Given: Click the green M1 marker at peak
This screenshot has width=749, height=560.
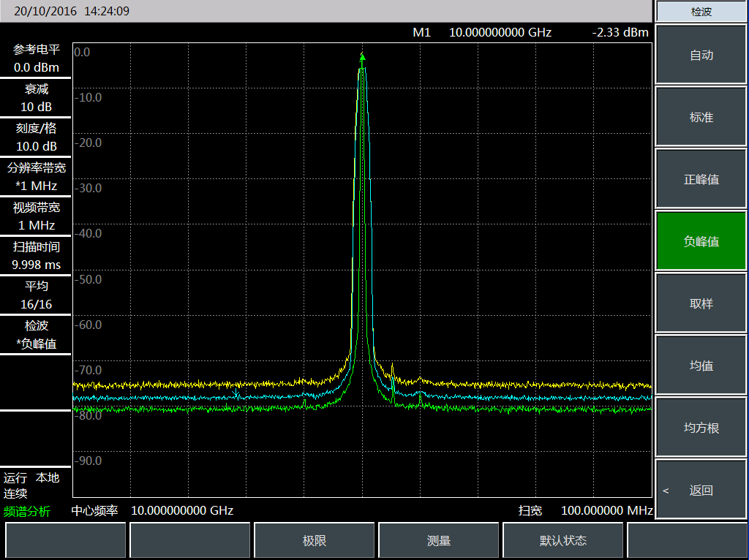Looking at the screenshot, I should coord(362,56).
